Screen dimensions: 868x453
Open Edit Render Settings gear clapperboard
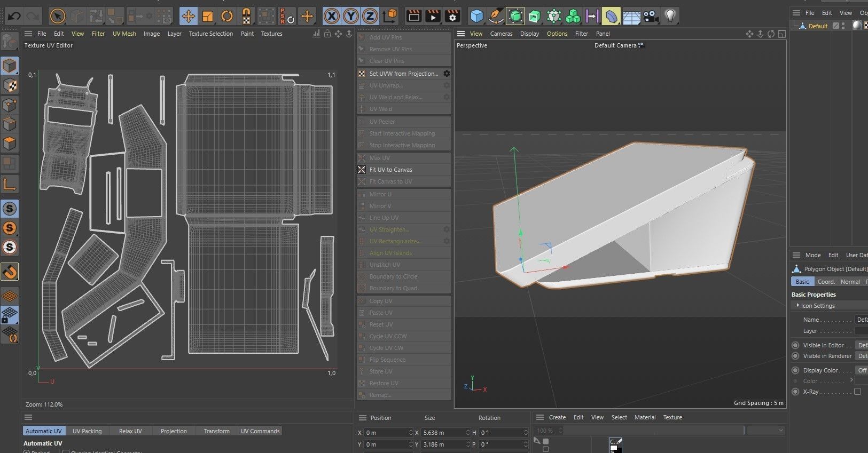point(452,16)
